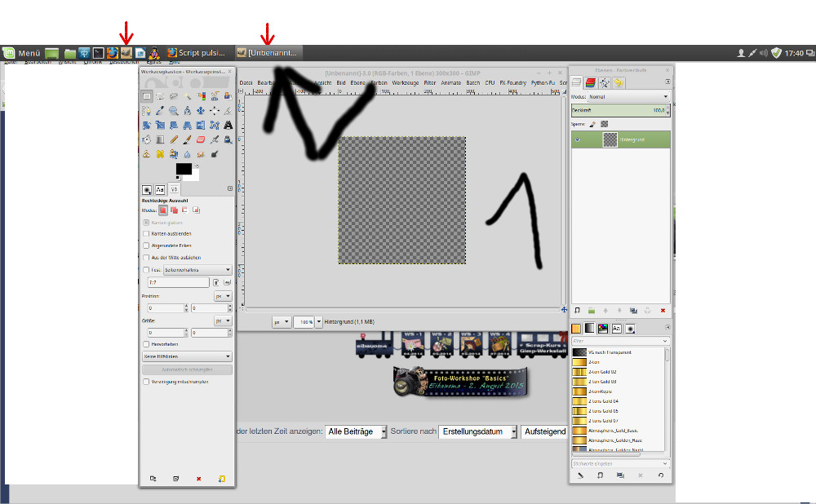This screenshot has width=816, height=504.
Task: Enable the 'Abgerundete Ecken' checkbox
Action: (x=146, y=245)
